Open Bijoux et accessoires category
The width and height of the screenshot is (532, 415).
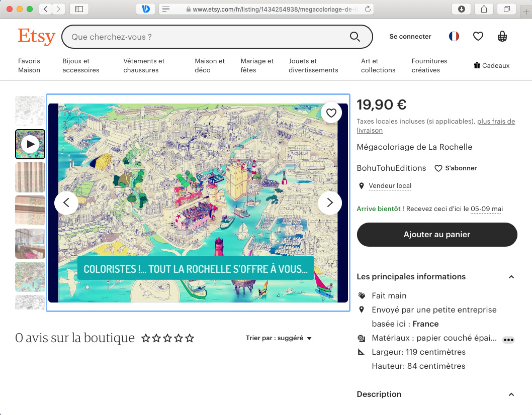click(80, 66)
